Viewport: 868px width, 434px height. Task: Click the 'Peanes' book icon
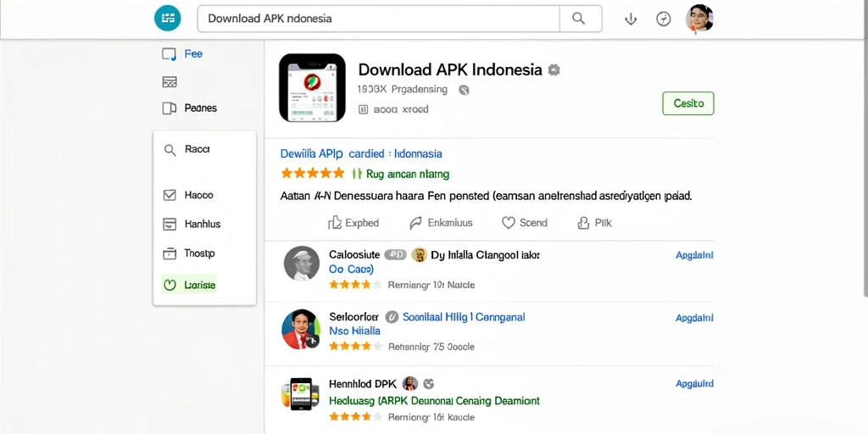coord(169,108)
